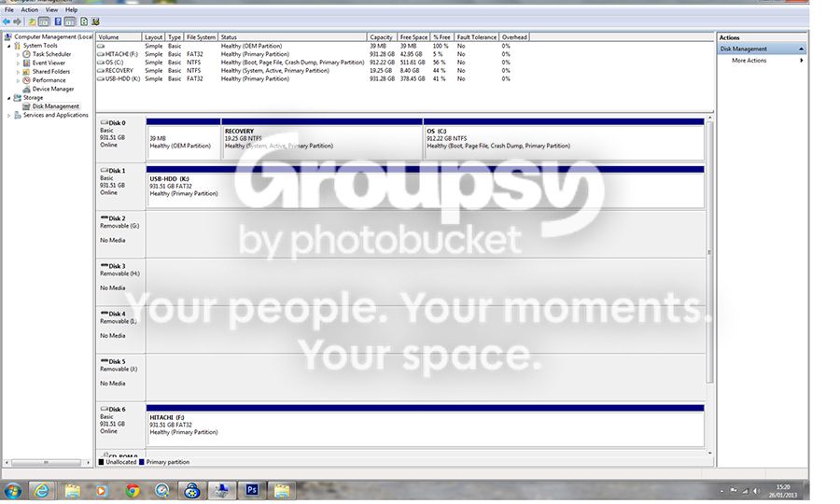This screenshot has width=840, height=504.
Task: Expand the Performance node
Action: [x=18, y=80]
